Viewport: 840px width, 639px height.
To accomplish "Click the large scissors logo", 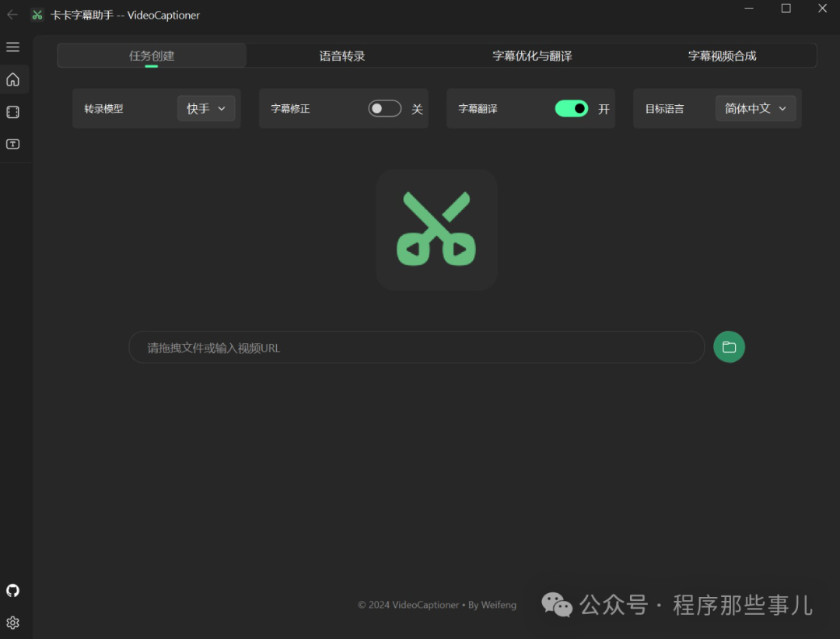I will point(436,230).
